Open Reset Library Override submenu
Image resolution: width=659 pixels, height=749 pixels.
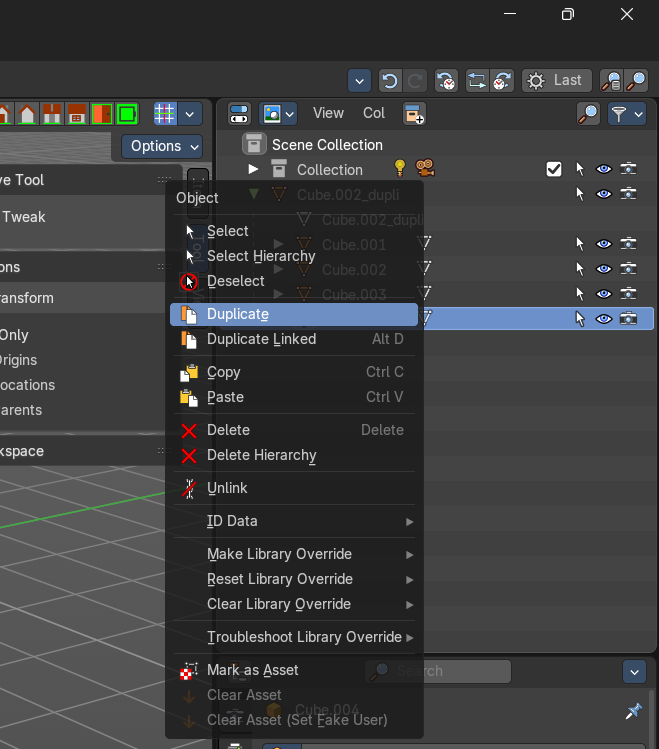(294, 579)
